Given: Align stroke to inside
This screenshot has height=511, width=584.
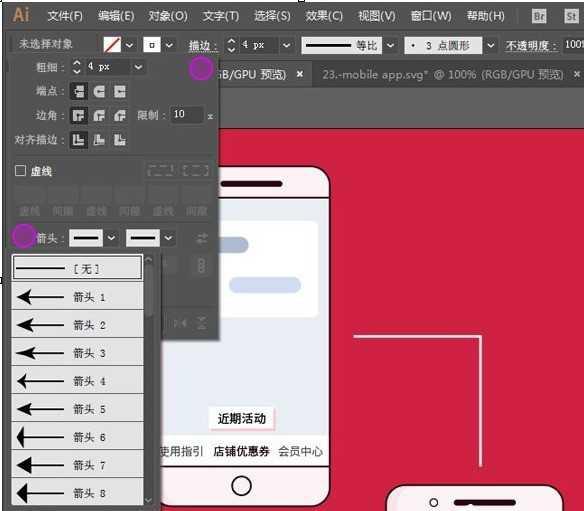Looking at the screenshot, I should [99, 140].
